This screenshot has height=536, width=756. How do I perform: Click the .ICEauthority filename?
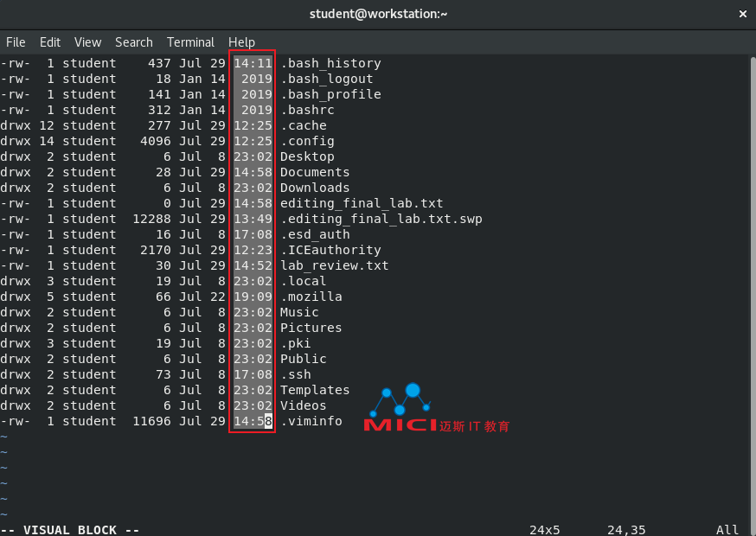(330, 250)
